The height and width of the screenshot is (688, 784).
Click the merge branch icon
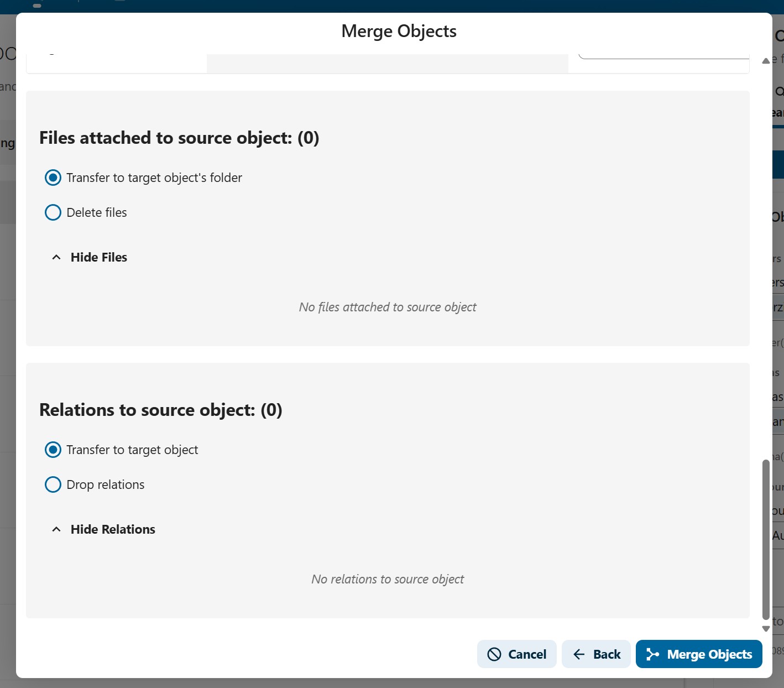click(653, 655)
